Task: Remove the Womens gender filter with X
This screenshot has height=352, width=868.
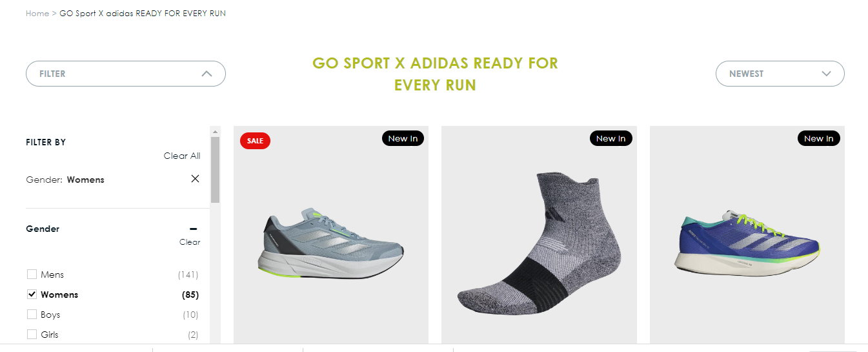Action: coord(195,179)
